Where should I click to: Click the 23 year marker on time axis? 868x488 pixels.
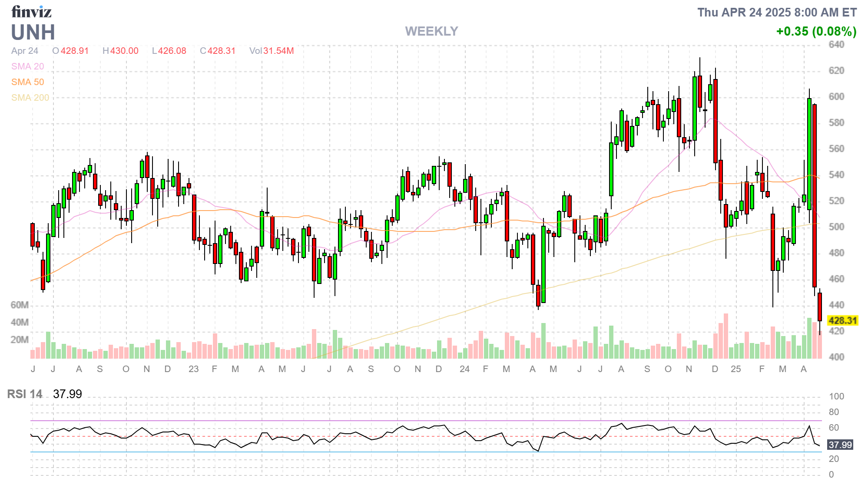[193, 369]
